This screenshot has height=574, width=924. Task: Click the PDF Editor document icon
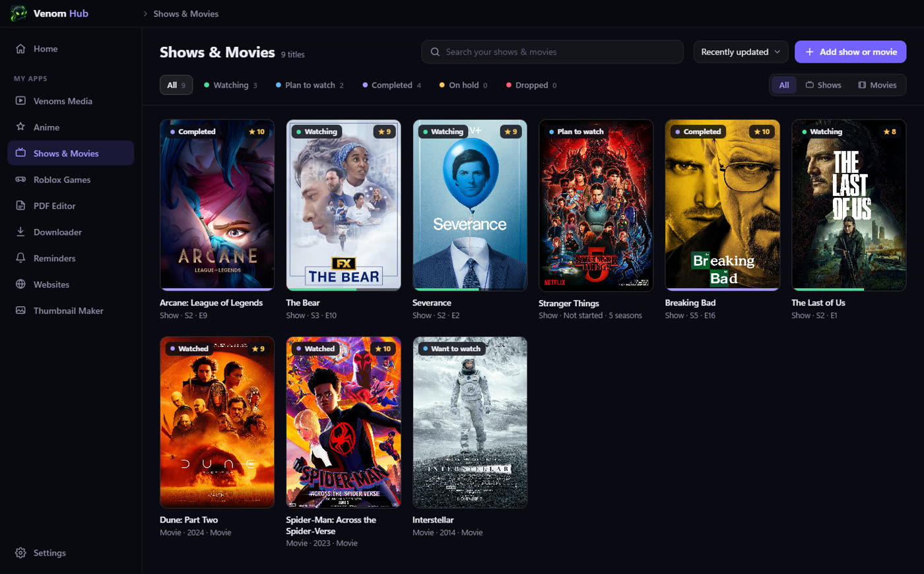click(20, 206)
